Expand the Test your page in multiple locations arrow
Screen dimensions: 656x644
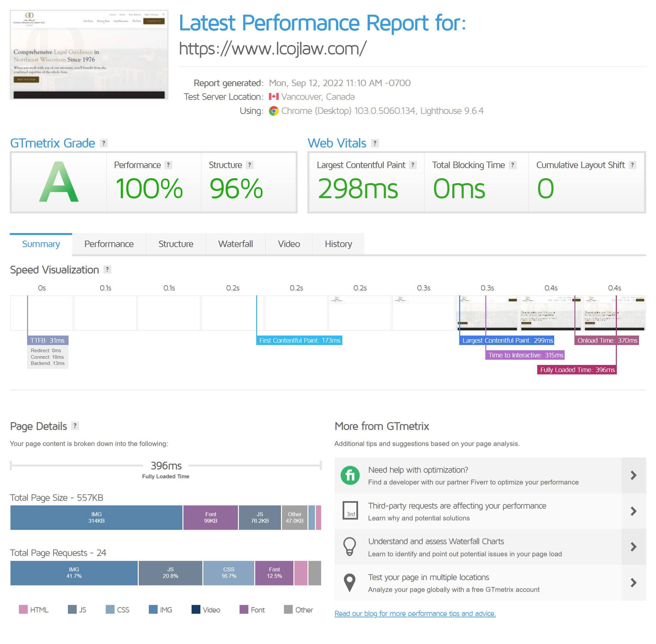pyautogui.click(x=633, y=583)
